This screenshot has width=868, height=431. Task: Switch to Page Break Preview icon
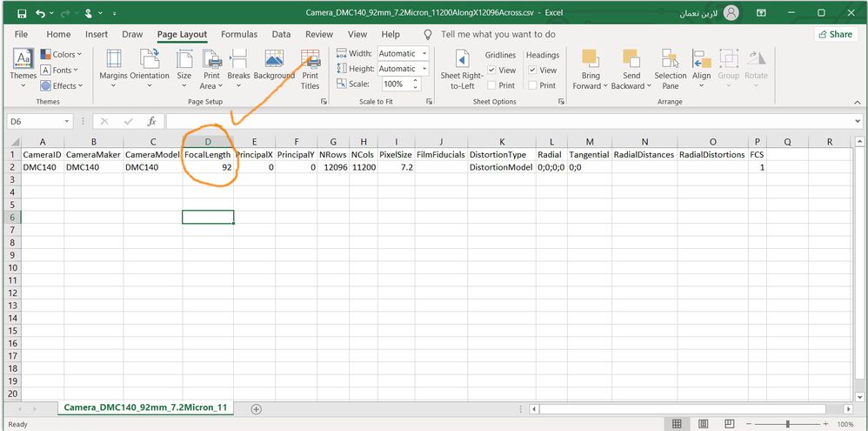(x=730, y=424)
